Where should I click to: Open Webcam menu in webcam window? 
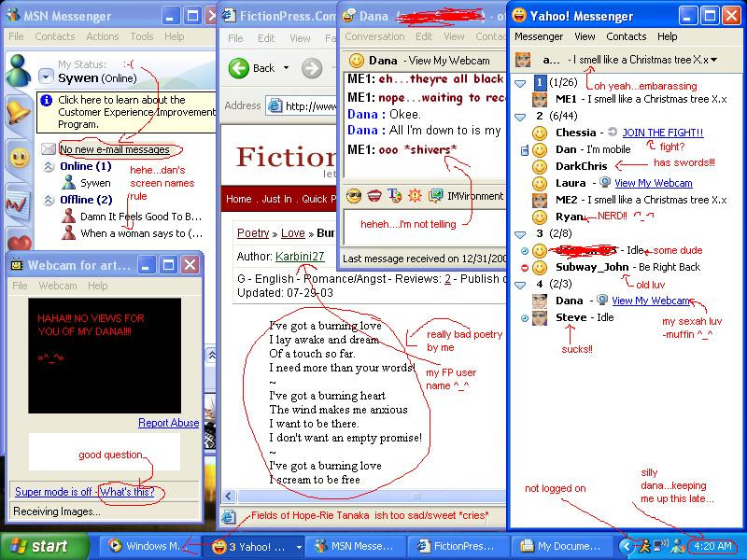58,286
